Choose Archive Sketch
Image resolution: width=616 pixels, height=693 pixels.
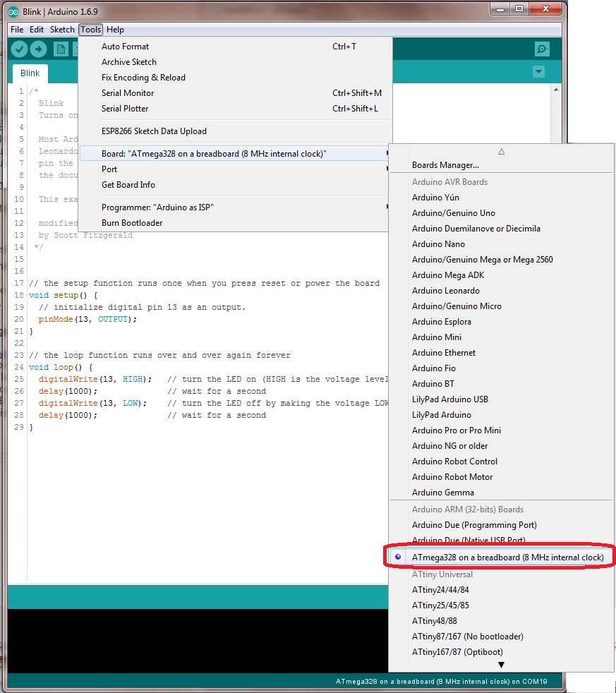235,62
